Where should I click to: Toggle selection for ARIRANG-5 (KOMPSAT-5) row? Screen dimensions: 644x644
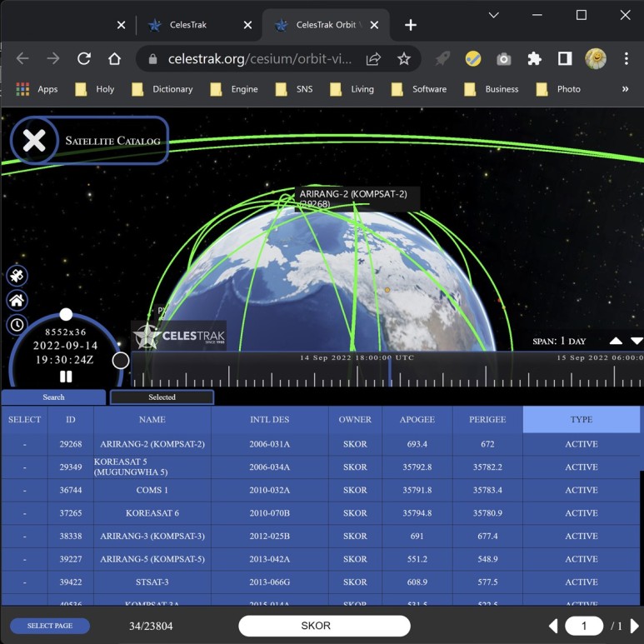pyautogui.click(x=25, y=559)
